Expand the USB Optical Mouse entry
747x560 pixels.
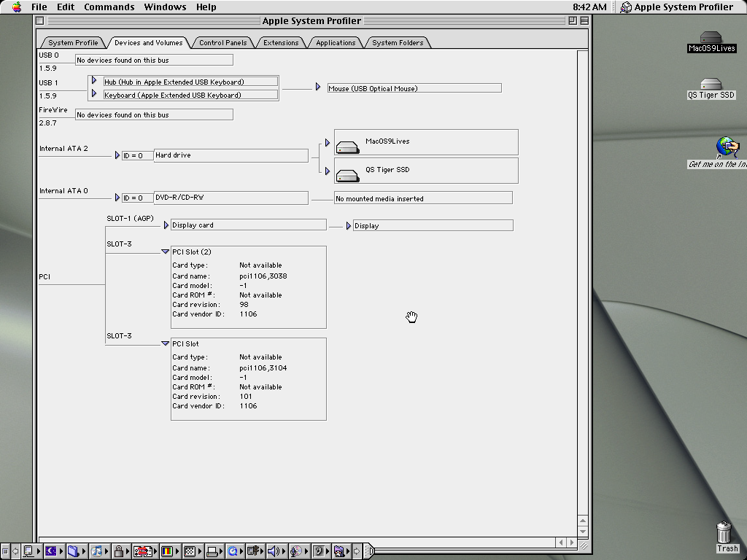tap(318, 87)
